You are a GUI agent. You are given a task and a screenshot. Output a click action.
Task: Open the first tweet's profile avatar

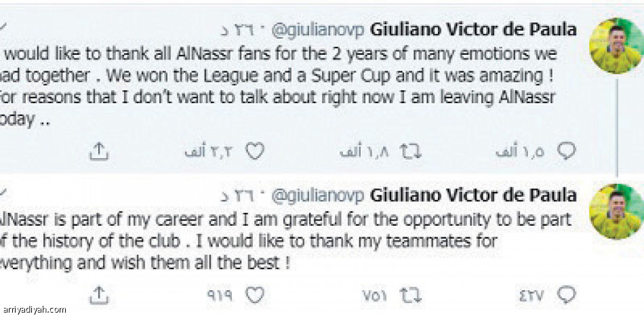pos(616,46)
